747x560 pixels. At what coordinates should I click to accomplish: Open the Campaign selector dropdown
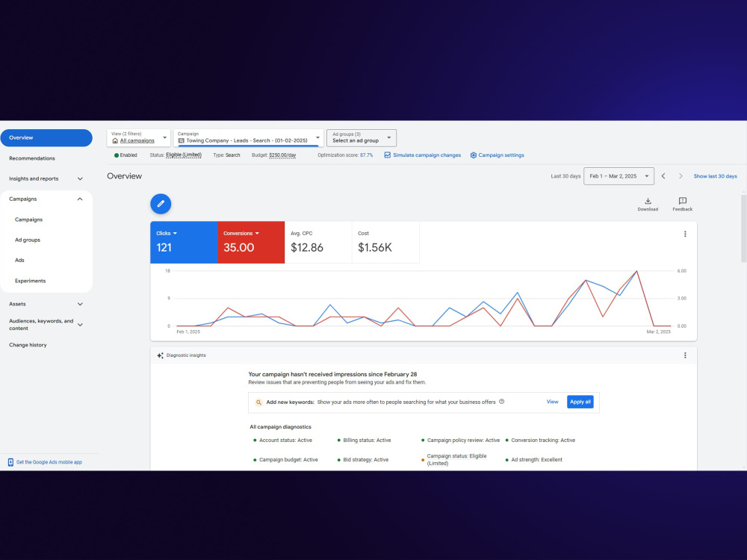click(x=248, y=137)
